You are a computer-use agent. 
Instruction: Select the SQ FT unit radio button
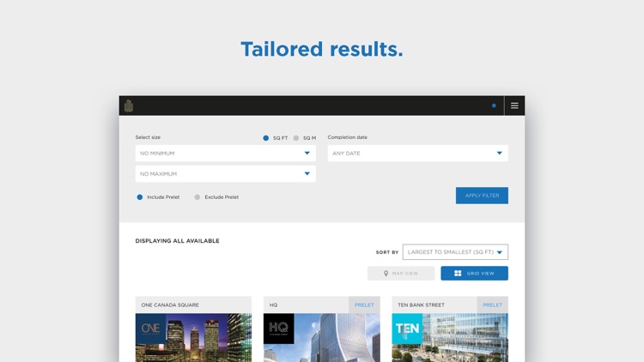(265, 138)
